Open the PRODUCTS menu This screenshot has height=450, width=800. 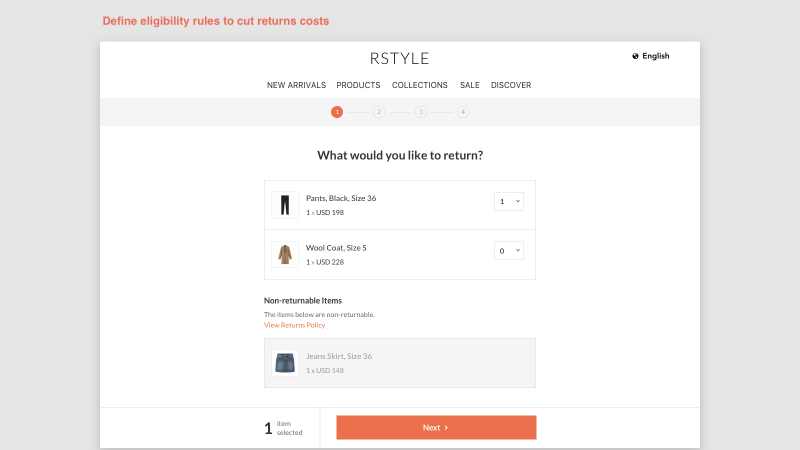point(358,85)
